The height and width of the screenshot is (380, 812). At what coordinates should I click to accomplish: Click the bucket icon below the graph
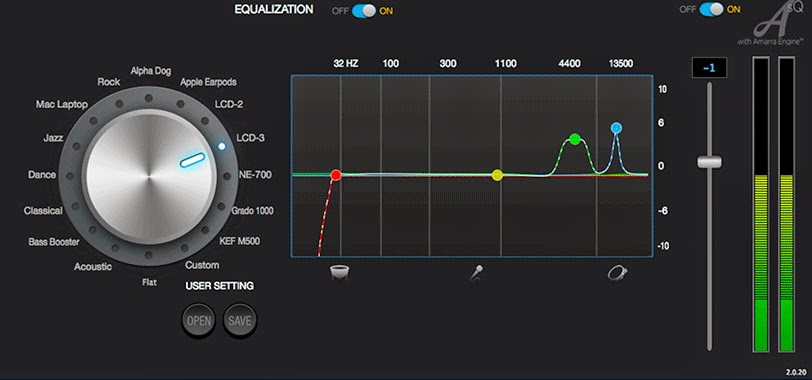tap(339, 272)
